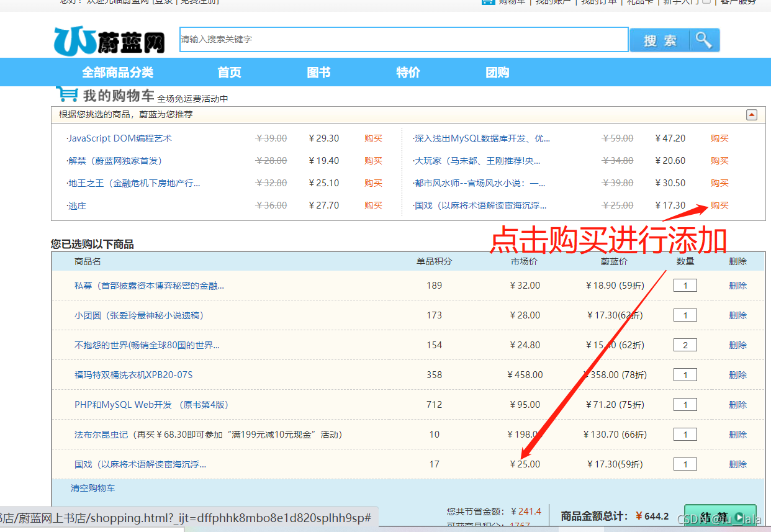The width and height of the screenshot is (771, 532).
Task: Open the 法布尔昆虫记 cart item
Action: 101,435
